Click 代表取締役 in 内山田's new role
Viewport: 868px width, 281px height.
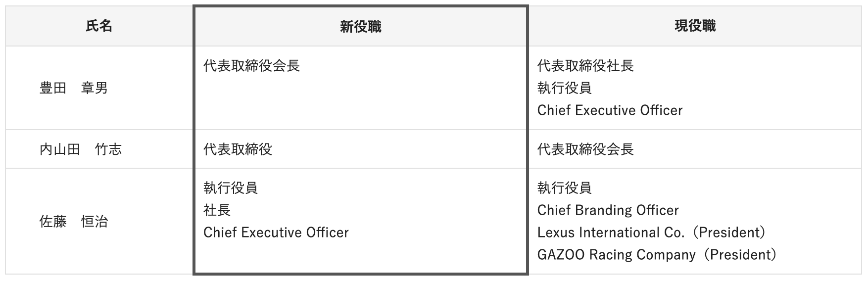pos(238,149)
